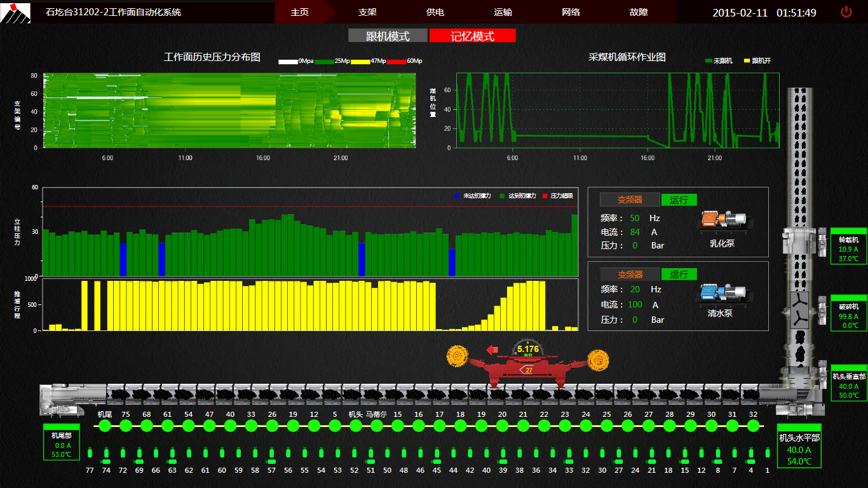Click the crusher fan-blade icon on the conveyor
This screenshot has width=868, height=488.
coord(799,311)
